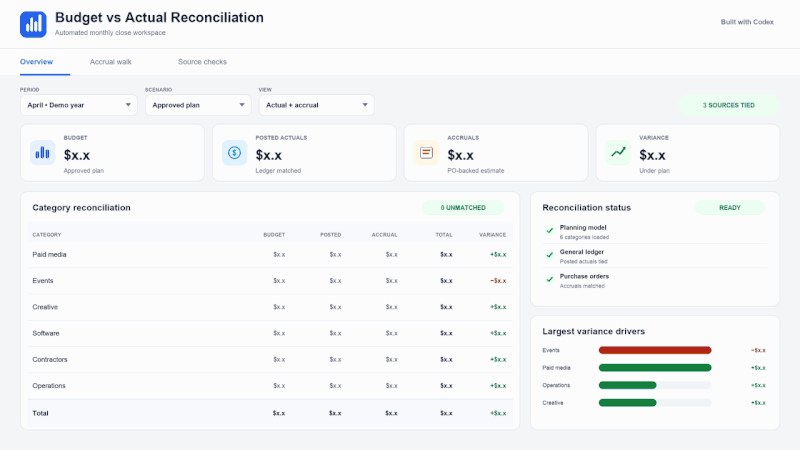Click the negative Events variance table cell
Screen dimensions: 800x450
point(498,281)
